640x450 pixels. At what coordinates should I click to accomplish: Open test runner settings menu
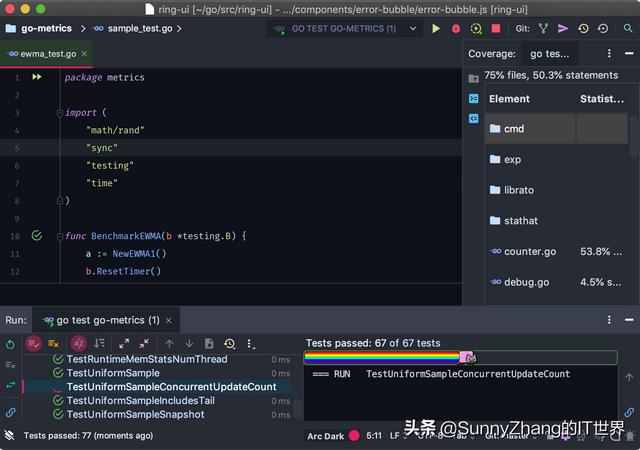coord(251,344)
